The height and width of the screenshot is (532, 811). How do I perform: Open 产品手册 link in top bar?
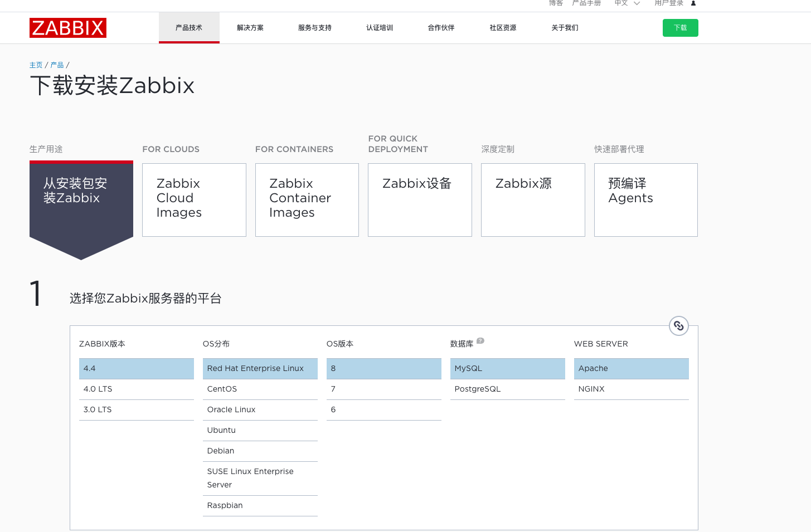(x=586, y=3)
